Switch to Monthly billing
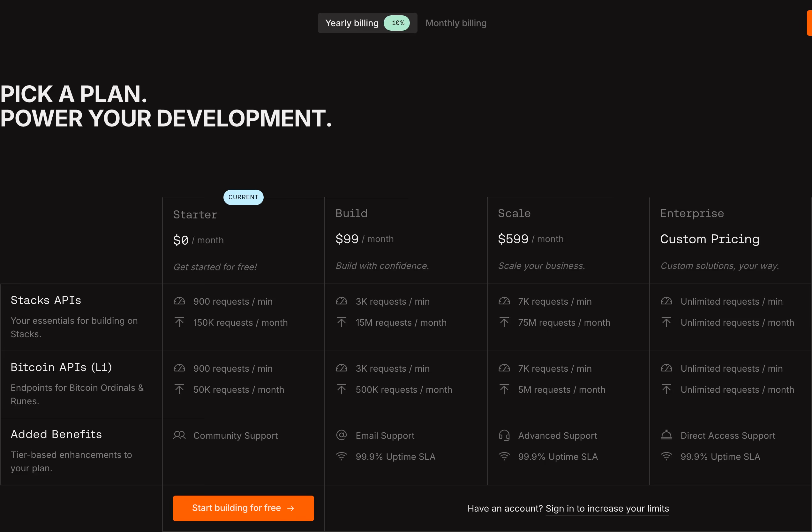The image size is (812, 532). point(455,23)
